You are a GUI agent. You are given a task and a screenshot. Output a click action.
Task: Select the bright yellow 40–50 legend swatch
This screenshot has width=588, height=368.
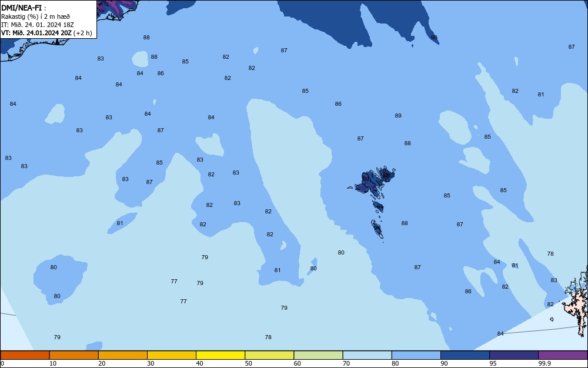click(x=220, y=355)
